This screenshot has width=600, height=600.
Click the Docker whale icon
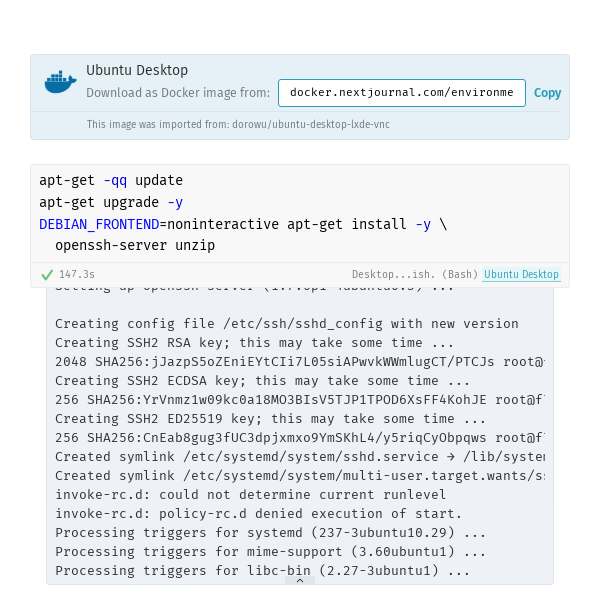[60, 82]
